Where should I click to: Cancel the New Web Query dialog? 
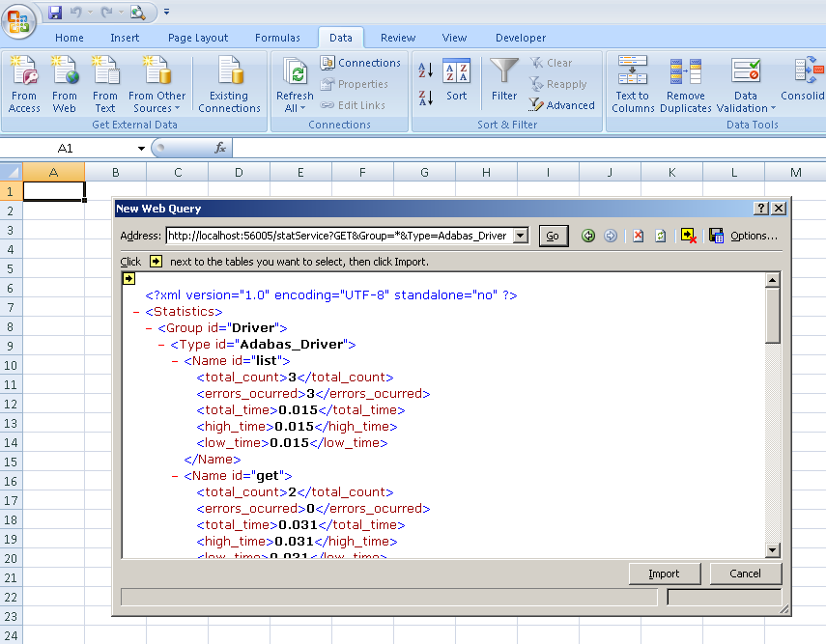pos(745,574)
